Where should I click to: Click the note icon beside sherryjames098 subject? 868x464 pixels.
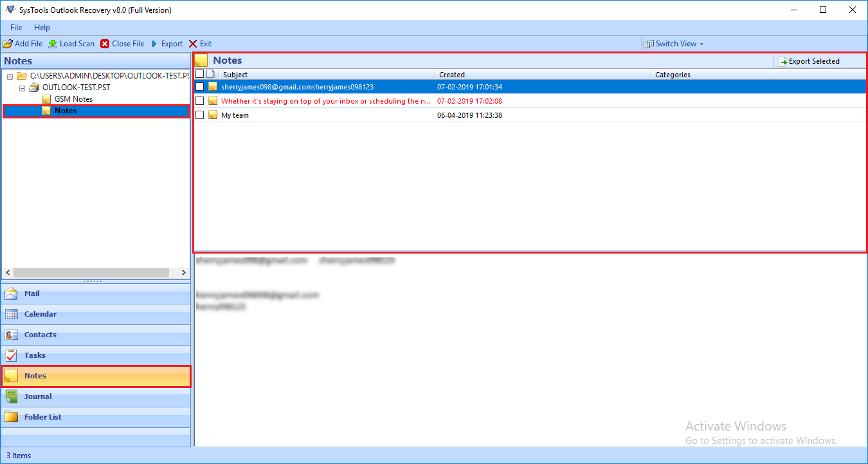pos(213,87)
